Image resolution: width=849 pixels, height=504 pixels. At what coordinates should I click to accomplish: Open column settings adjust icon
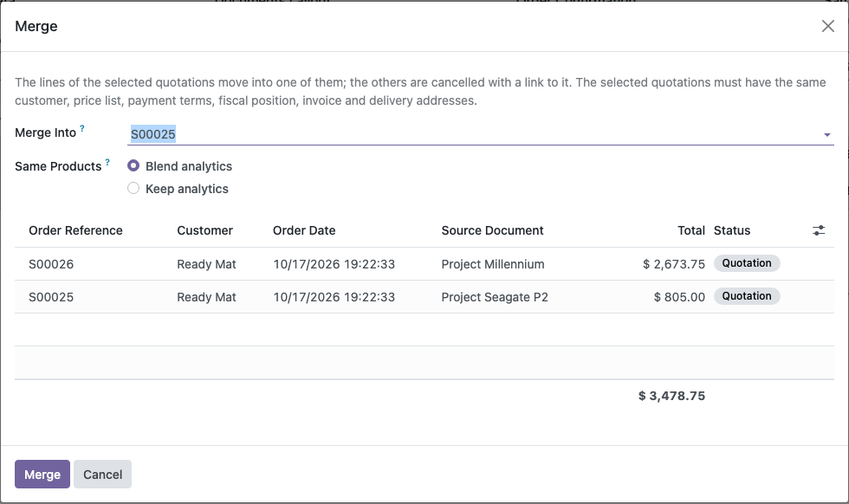click(x=819, y=230)
